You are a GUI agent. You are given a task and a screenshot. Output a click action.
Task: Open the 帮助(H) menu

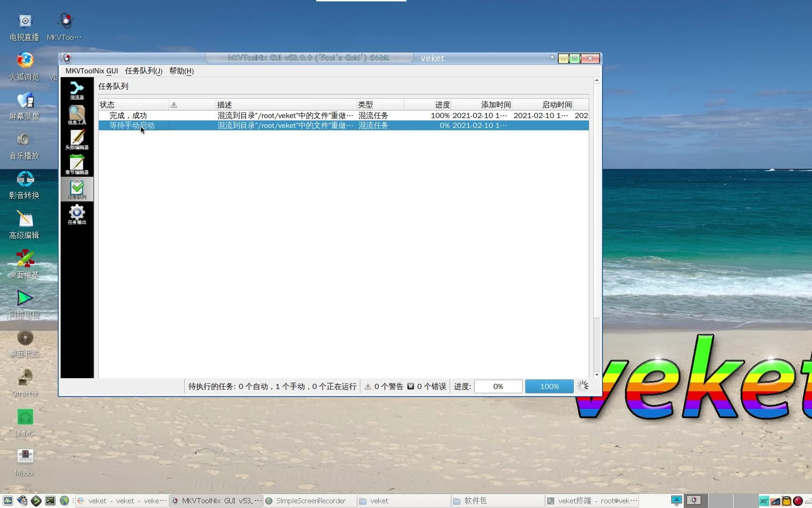coord(181,71)
